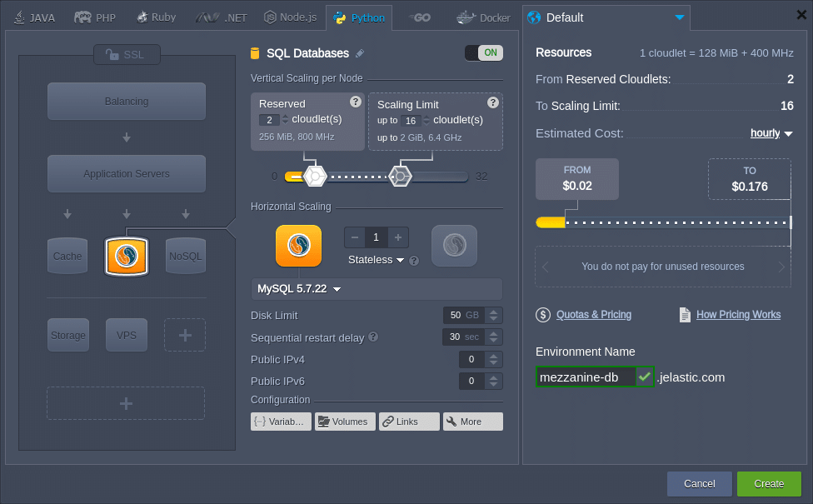The height and width of the screenshot is (504, 813).
Task: Open the hourly cost period dropdown
Action: pos(771,133)
